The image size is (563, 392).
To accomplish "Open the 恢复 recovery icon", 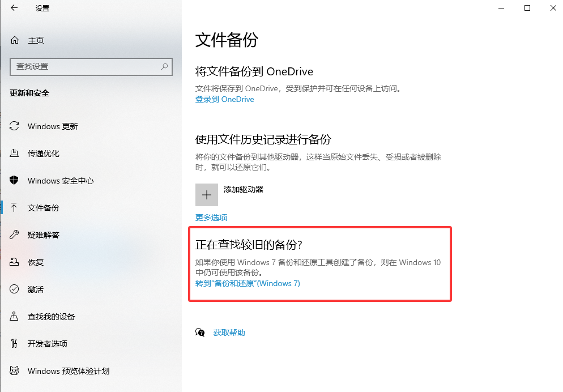I will 14,262.
